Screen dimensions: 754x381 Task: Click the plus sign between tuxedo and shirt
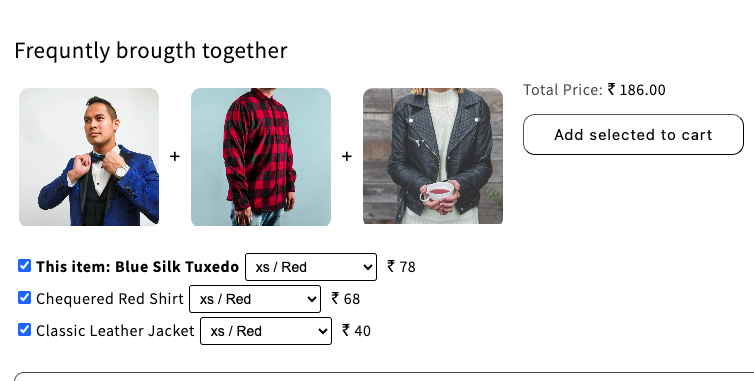[x=175, y=156]
